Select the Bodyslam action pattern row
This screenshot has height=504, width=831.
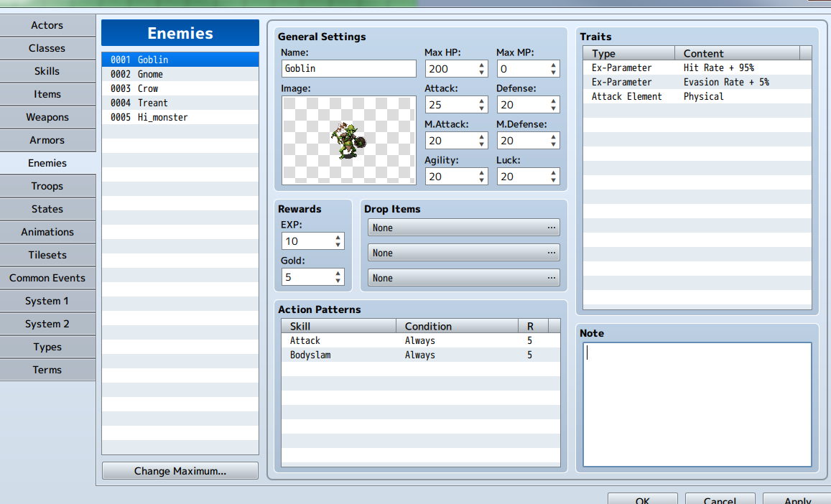338,355
